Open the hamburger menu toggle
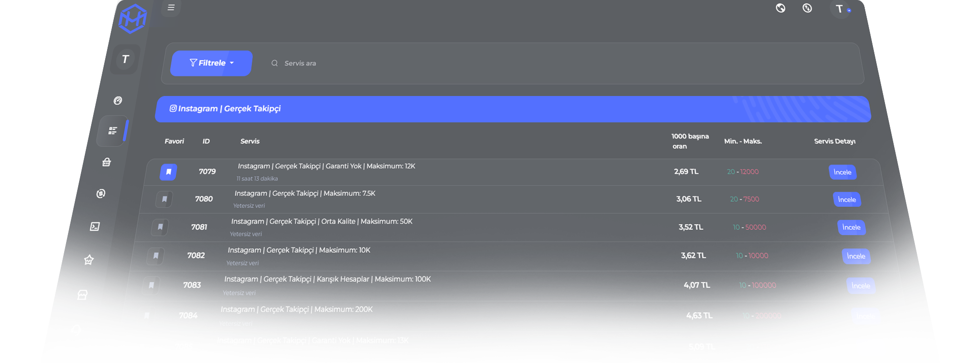The height and width of the screenshot is (363, 980). click(x=171, y=8)
